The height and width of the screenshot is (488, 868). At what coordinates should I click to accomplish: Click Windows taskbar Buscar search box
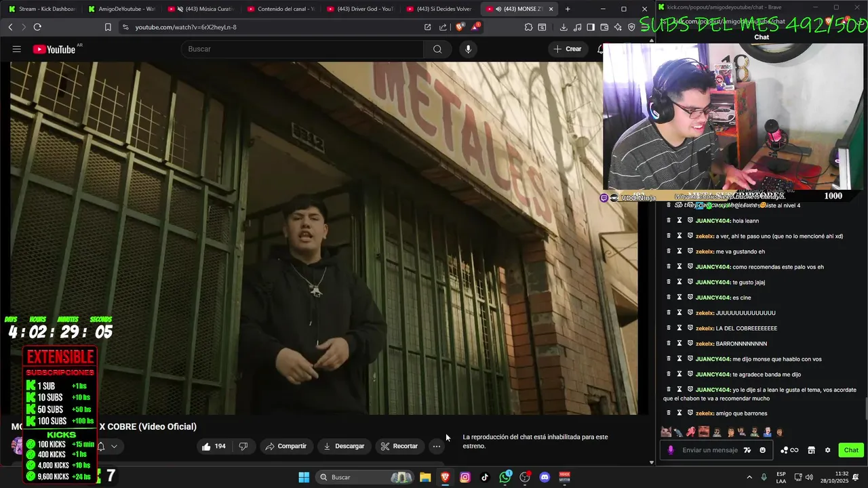coord(365,477)
